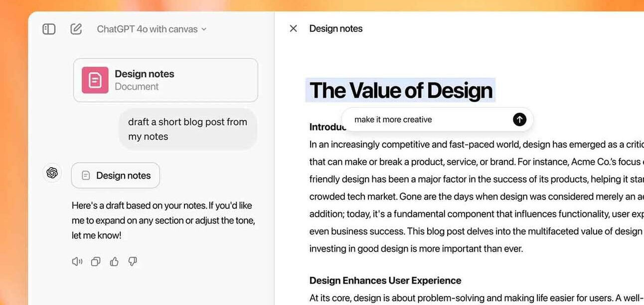Submit the edit prompt with the arrow button
This screenshot has height=305, width=644.
(519, 119)
